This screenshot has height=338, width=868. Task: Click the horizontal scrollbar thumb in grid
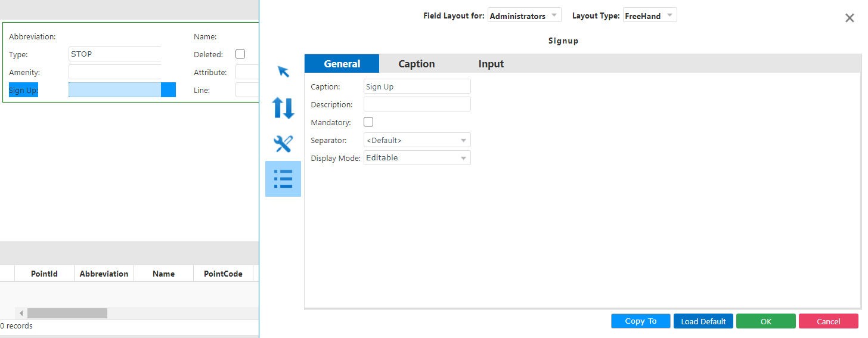67,313
